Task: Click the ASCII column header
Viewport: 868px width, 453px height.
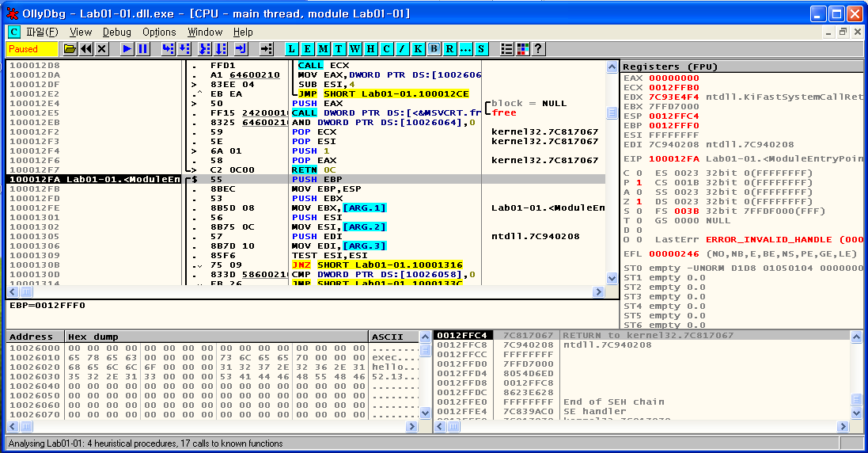Action: coord(394,337)
